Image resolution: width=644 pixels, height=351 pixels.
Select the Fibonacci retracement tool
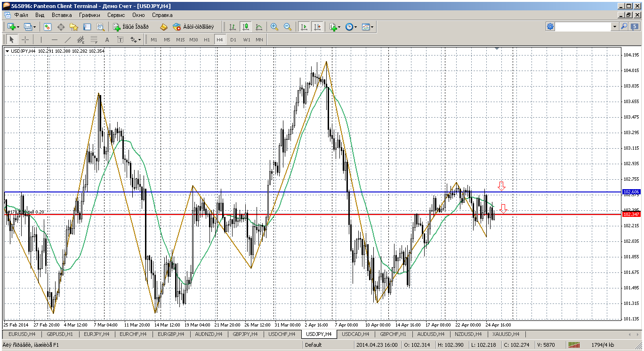94,40
